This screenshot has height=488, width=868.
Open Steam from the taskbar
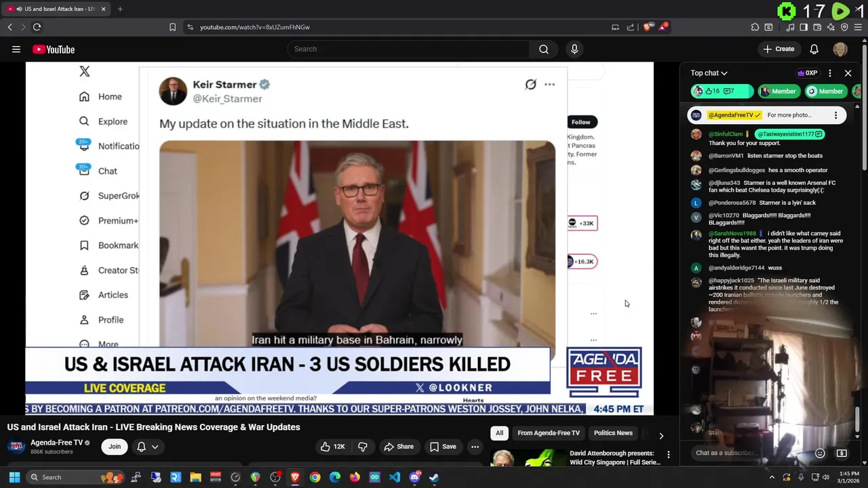(434, 477)
